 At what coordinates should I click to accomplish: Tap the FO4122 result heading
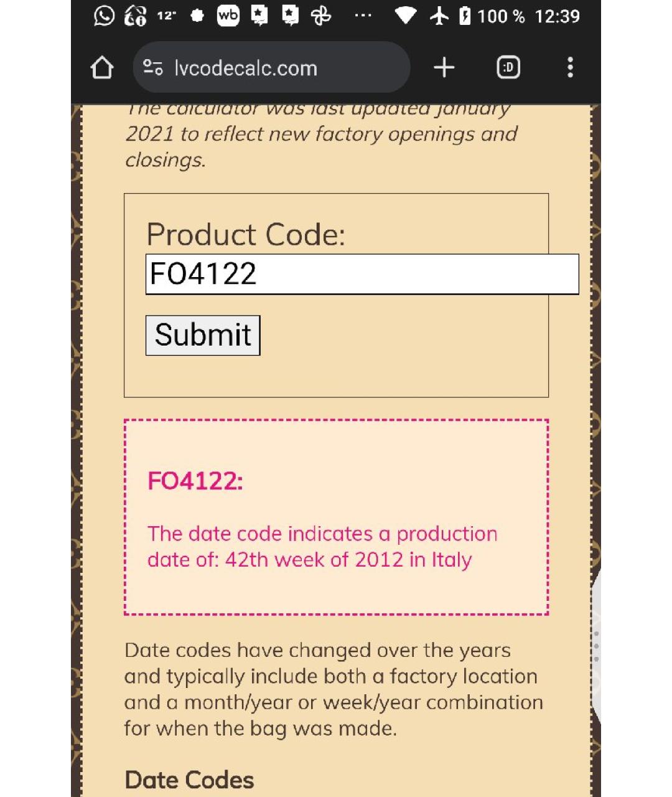pyautogui.click(x=195, y=481)
